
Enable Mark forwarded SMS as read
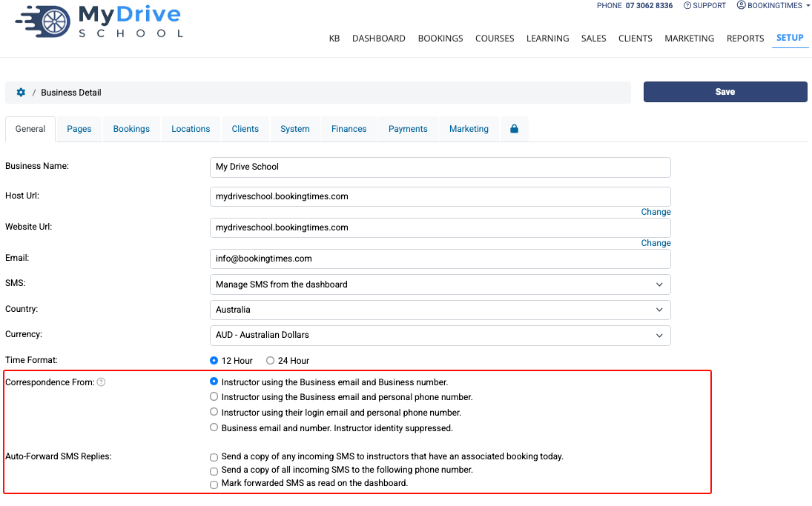click(214, 485)
